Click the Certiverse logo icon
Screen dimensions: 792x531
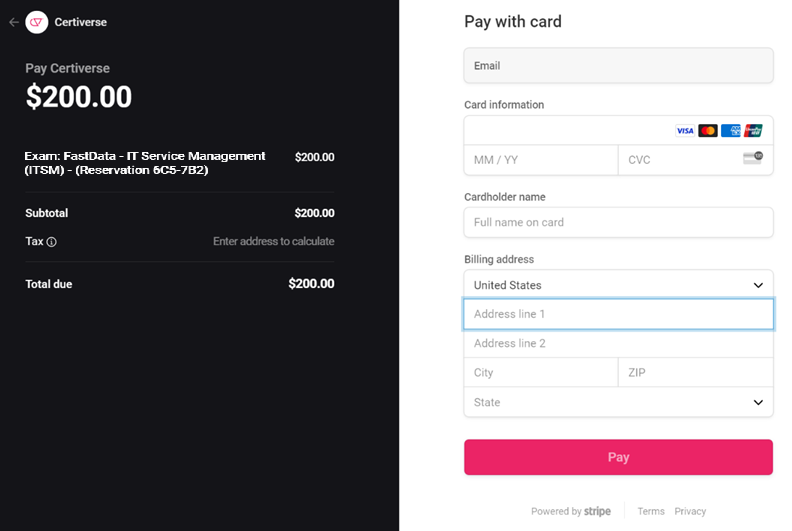36,22
